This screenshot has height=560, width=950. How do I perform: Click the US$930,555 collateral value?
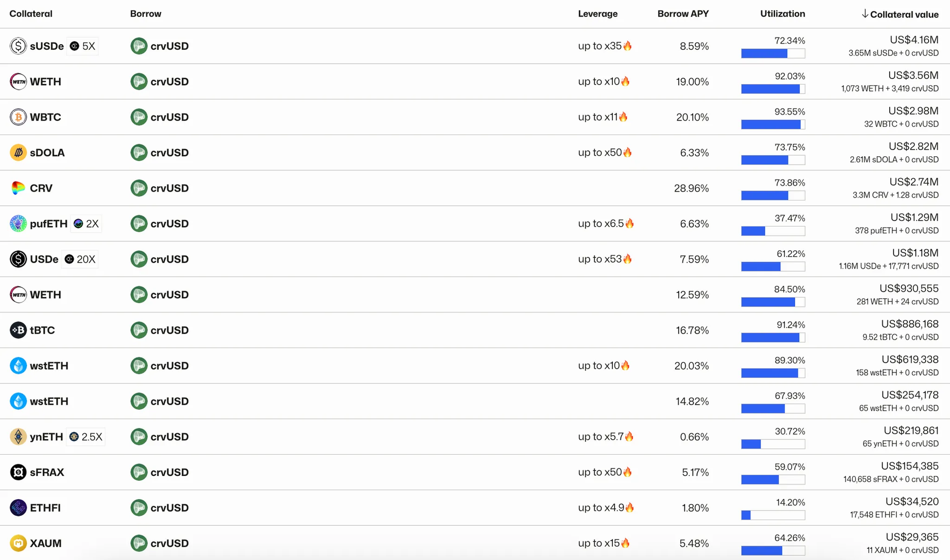[909, 288]
